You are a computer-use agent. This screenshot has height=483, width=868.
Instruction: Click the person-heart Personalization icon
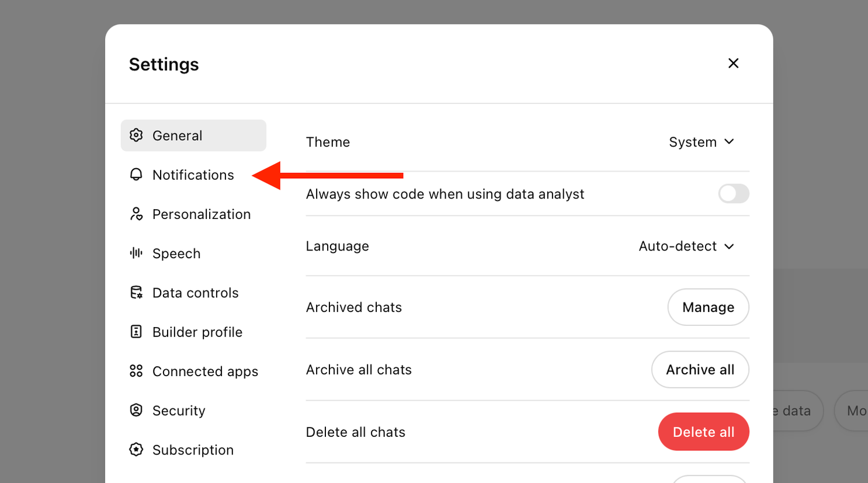pyautogui.click(x=136, y=214)
